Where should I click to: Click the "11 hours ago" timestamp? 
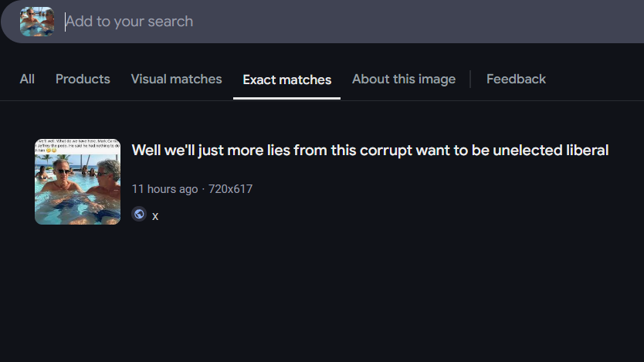164,189
